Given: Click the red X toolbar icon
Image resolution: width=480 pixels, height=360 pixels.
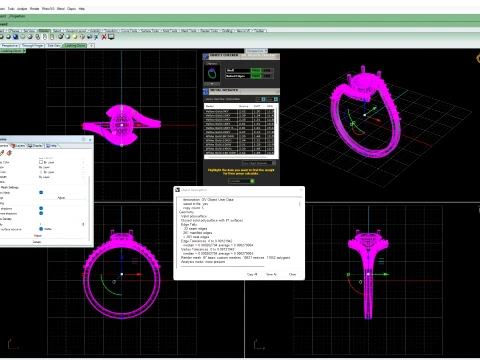Looking at the screenshot, I should click(x=104, y=37).
